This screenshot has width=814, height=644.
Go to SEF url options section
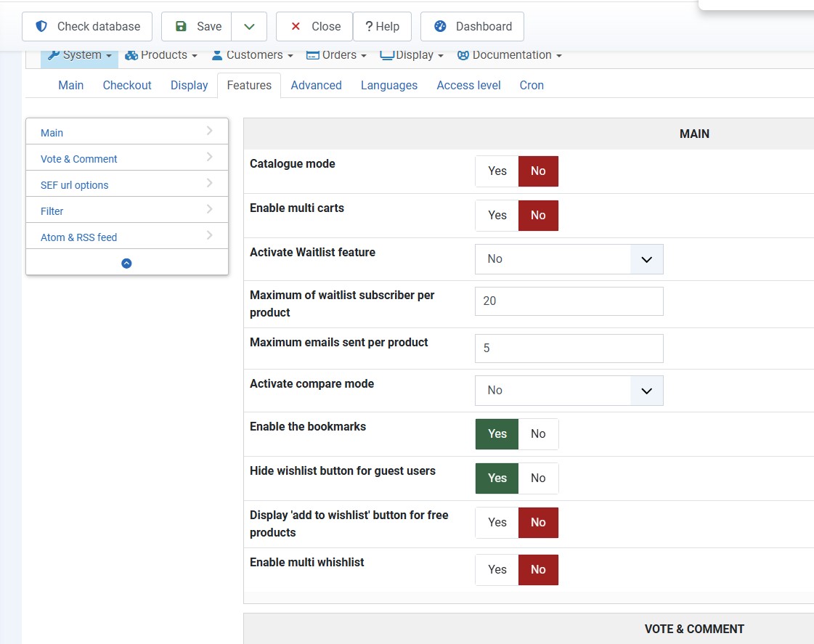coord(75,185)
